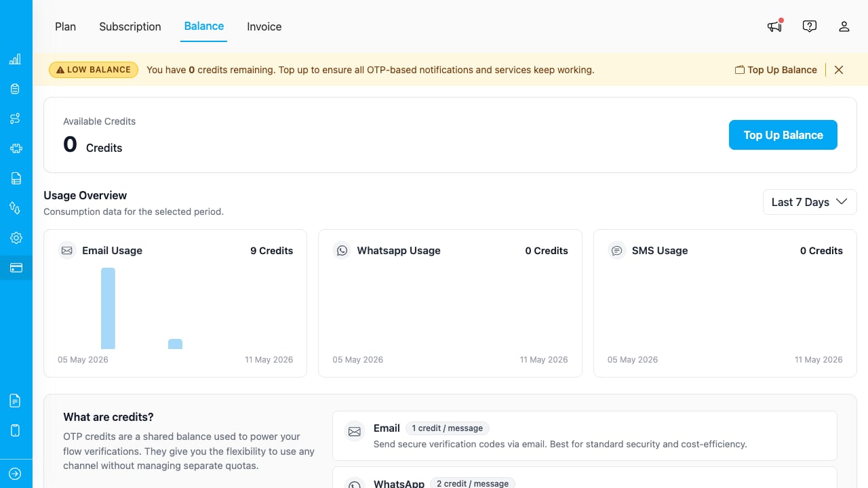The image size is (868, 488).
Task: Click the '2 credit / message' WhatsApp badge
Action: pos(473,483)
